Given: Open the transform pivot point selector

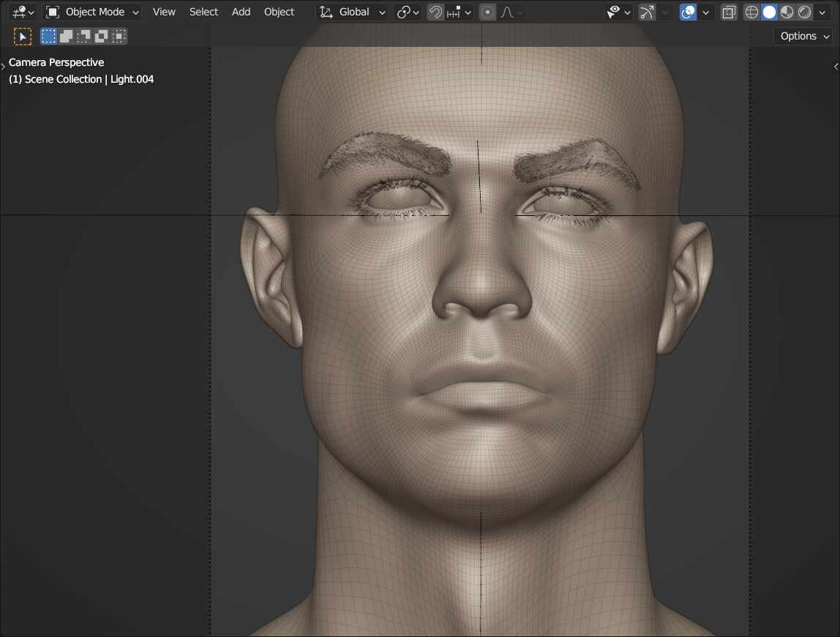Looking at the screenshot, I should coord(408,12).
